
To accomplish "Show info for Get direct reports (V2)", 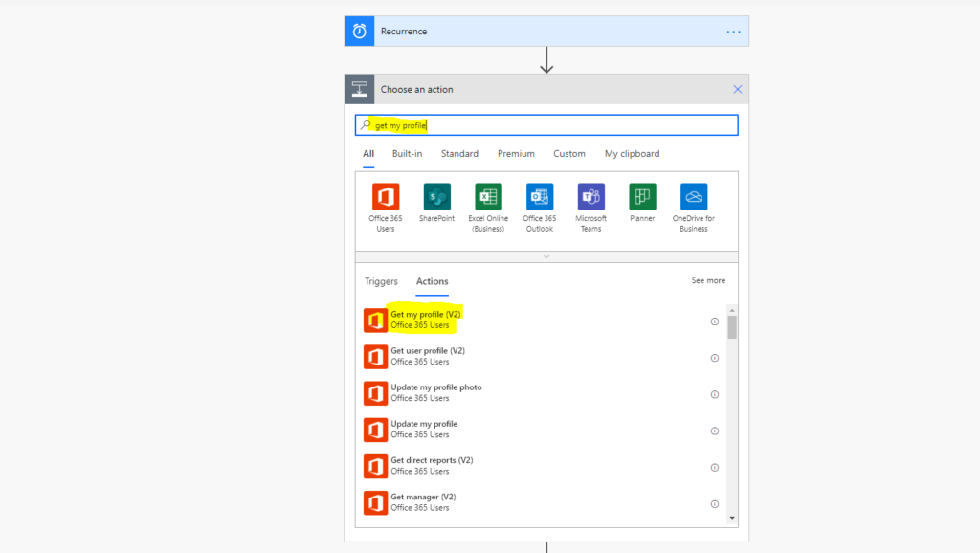I will pos(714,468).
